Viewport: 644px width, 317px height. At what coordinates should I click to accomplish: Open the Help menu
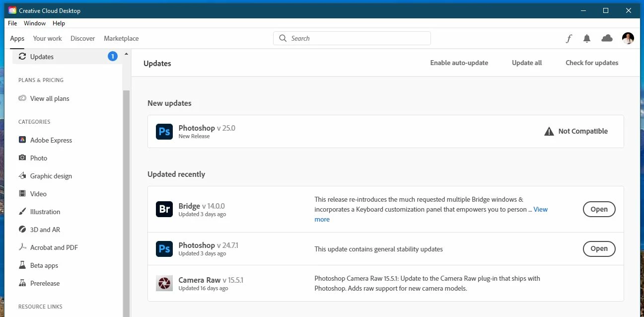pyautogui.click(x=59, y=23)
